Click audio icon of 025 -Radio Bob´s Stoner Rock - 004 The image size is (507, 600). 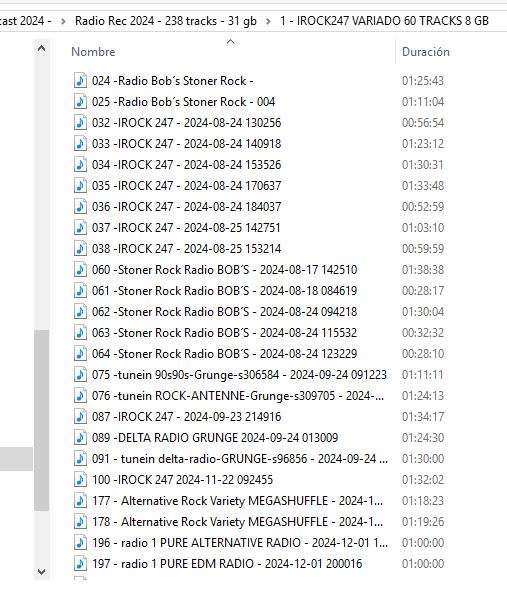tap(80, 102)
